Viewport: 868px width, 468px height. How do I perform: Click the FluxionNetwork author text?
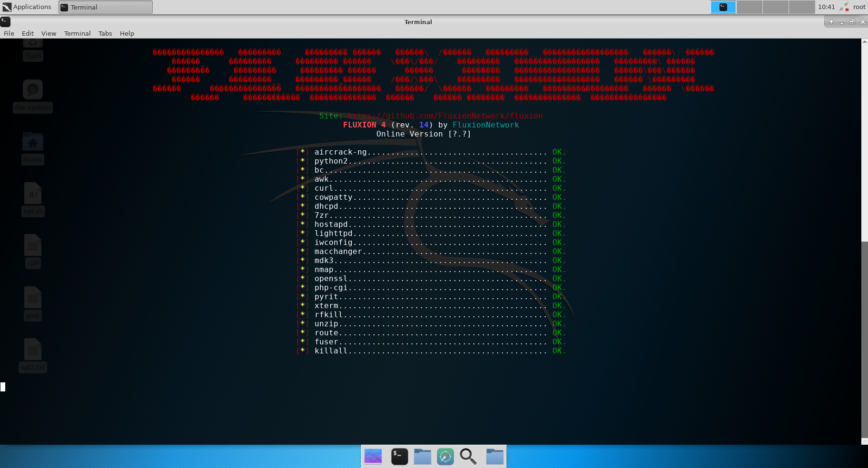(485, 125)
